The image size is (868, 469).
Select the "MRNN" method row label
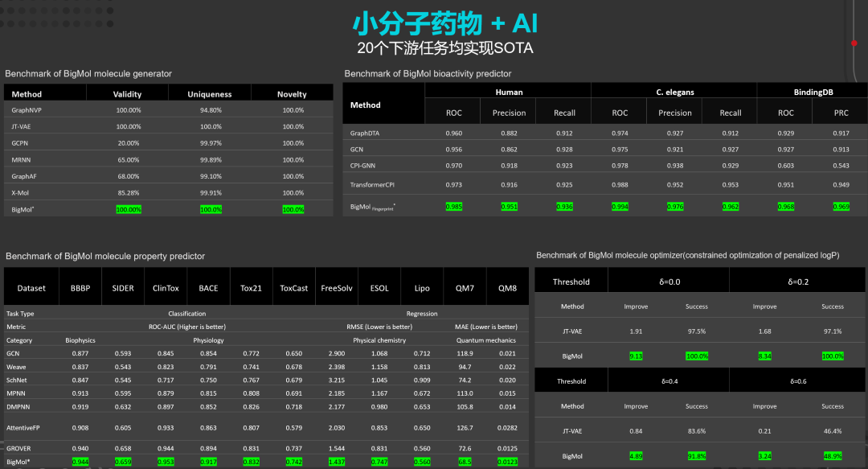coord(21,159)
